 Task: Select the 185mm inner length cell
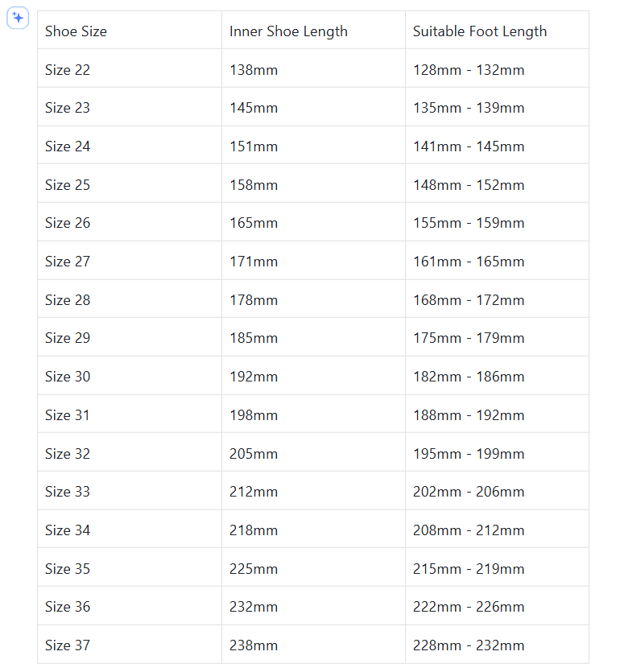[x=254, y=338]
